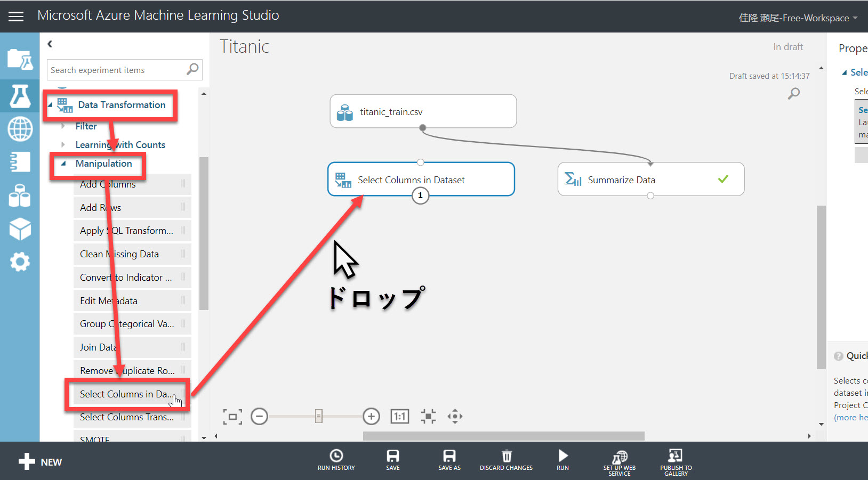The width and height of the screenshot is (868, 480).
Task: Click the (more help) link
Action: tap(850, 418)
